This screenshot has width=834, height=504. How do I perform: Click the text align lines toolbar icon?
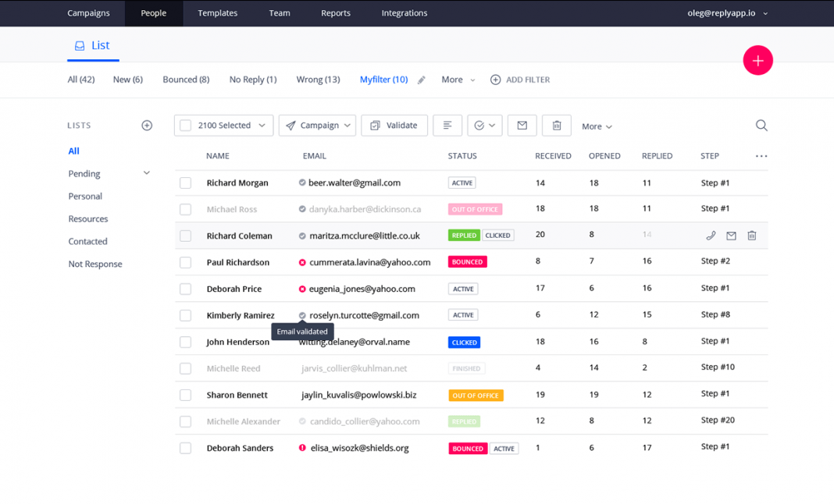coord(447,126)
